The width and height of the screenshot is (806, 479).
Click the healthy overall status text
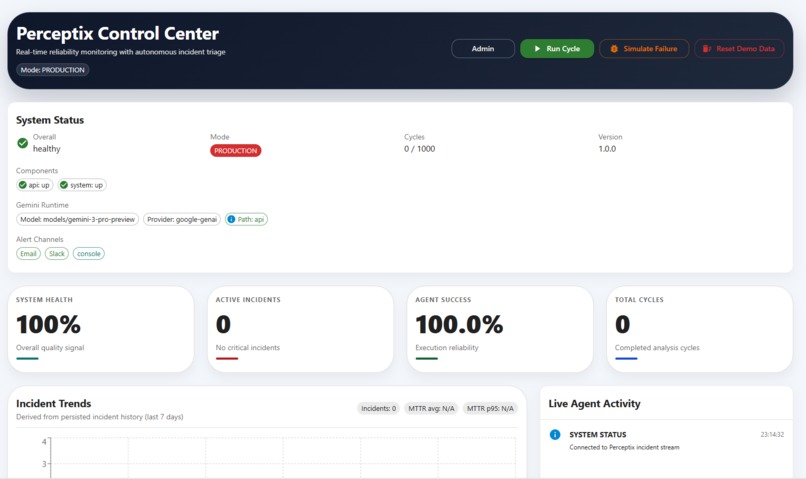point(47,149)
